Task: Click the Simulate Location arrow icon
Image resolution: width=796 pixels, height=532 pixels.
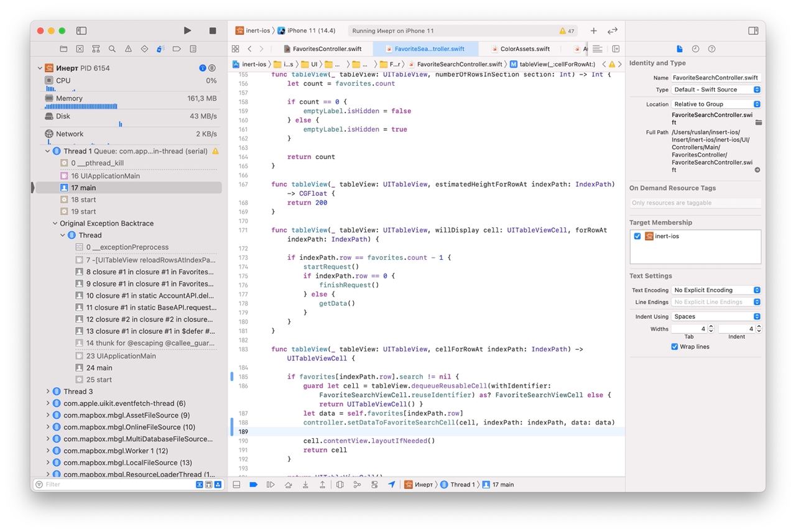Action: (x=391, y=485)
